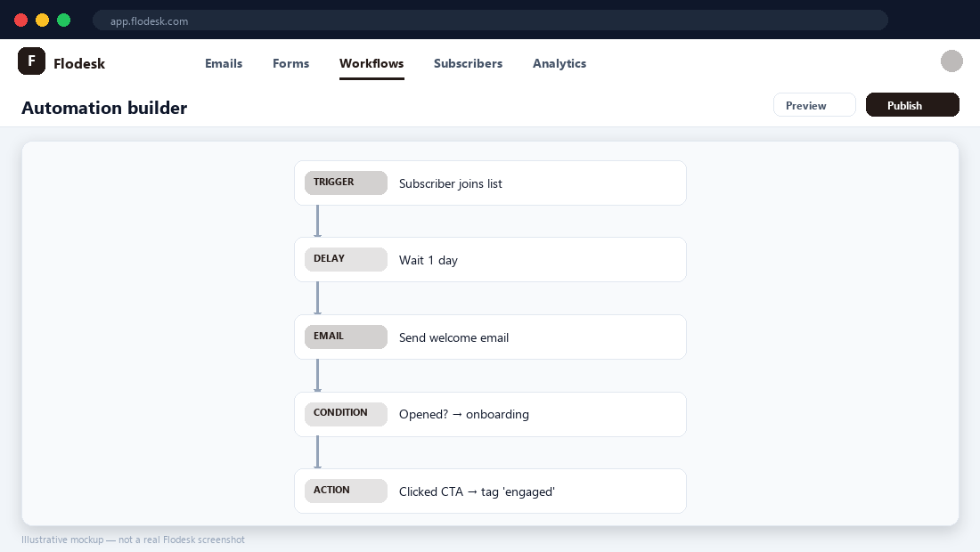Image resolution: width=980 pixels, height=552 pixels.
Task: Click the Preview button
Action: click(x=814, y=105)
